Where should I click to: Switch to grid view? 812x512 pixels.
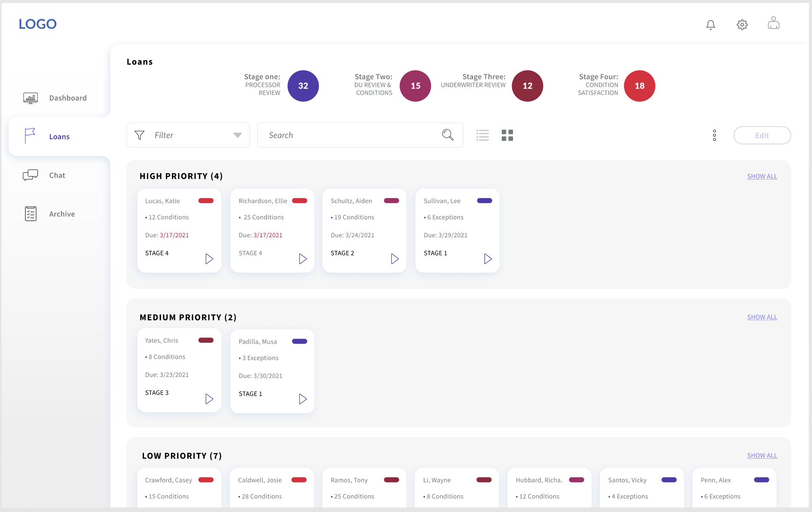click(507, 135)
